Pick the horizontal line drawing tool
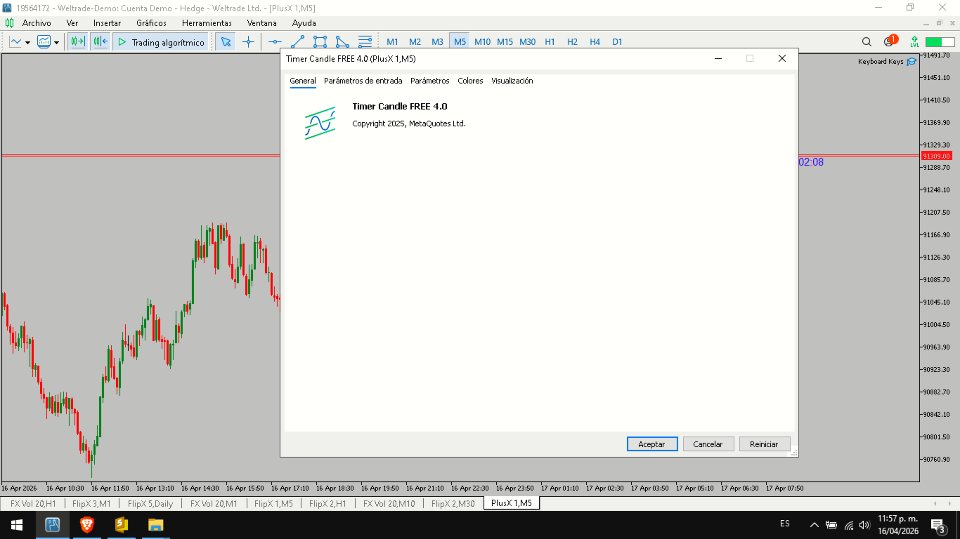Screen dimensions: 960x539 (275, 42)
